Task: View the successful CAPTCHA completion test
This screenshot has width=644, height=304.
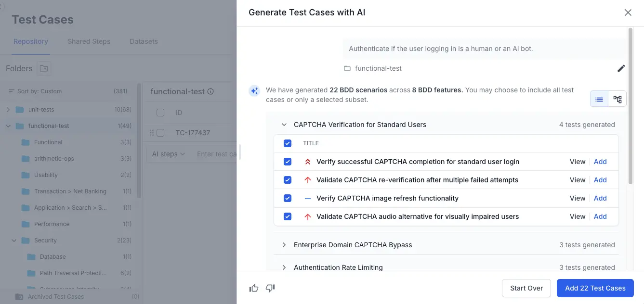Action: [578, 162]
